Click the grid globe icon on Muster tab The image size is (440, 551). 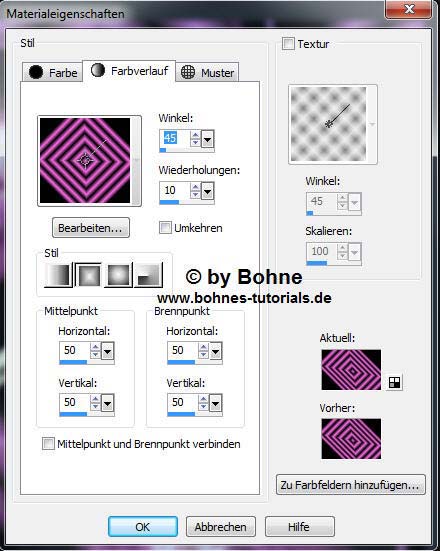click(188, 72)
